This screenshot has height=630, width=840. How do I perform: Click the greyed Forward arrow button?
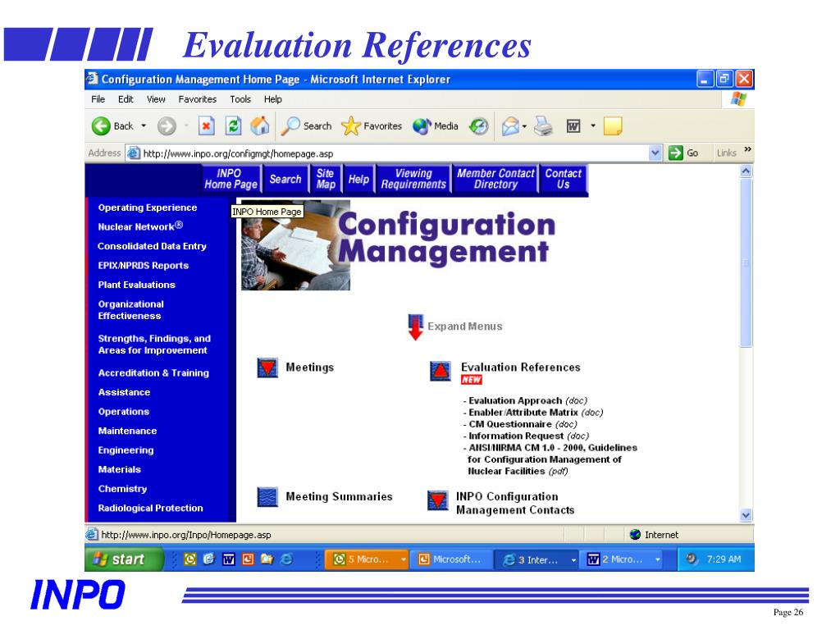[167, 126]
